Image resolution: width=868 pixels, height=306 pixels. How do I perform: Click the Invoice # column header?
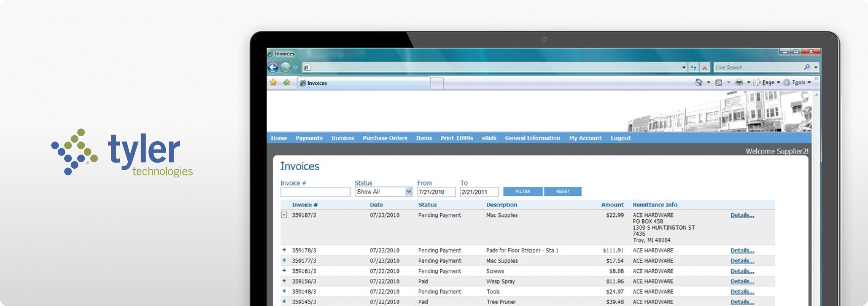pyautogui.click(x=305, y=205)
